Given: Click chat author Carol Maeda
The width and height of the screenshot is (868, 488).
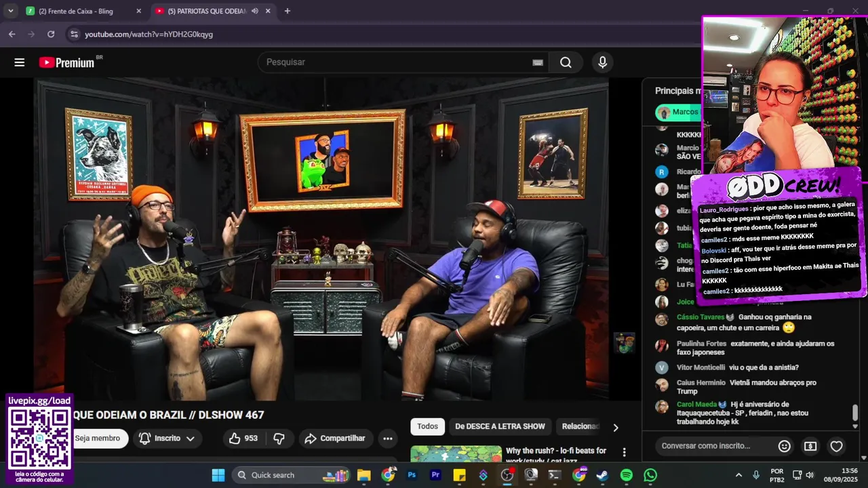Looking at the screenshot, I should [x=696, y=404].
